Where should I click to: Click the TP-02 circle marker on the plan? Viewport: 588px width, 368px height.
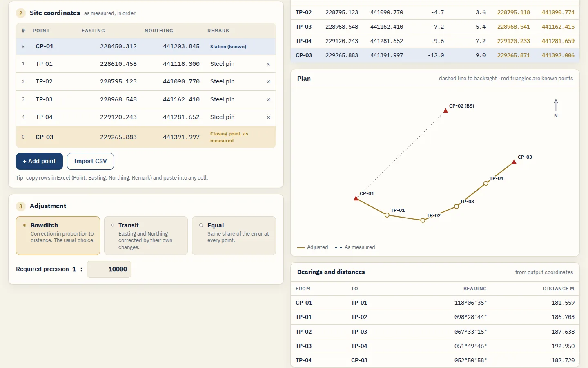point(423,220)
